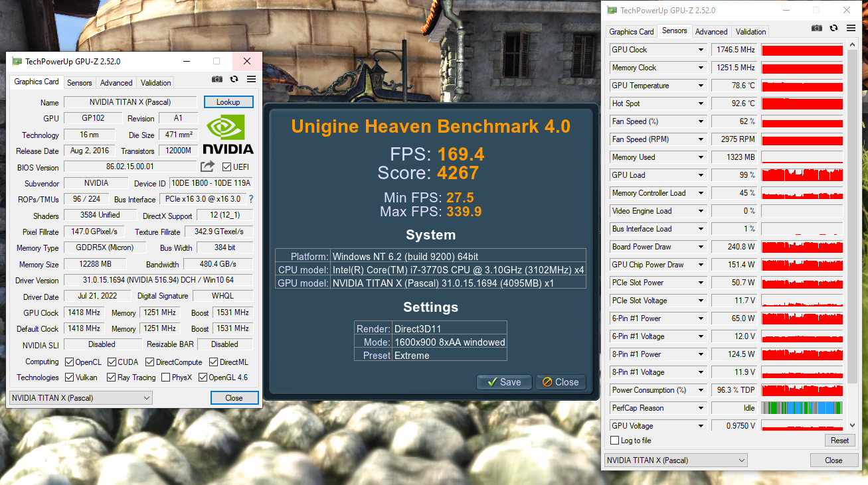Open the Board Power Draw sensor dropdown arrow

[x=701, y=247]
